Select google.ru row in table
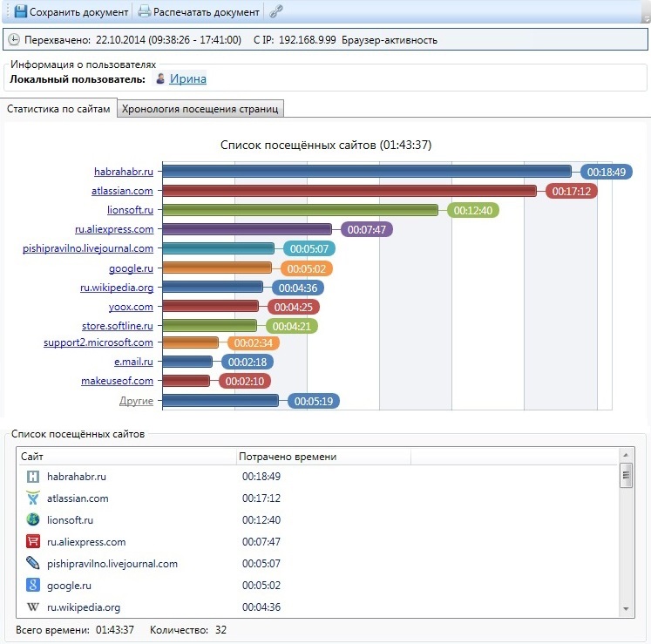The image size is (651, 644). 317,585
